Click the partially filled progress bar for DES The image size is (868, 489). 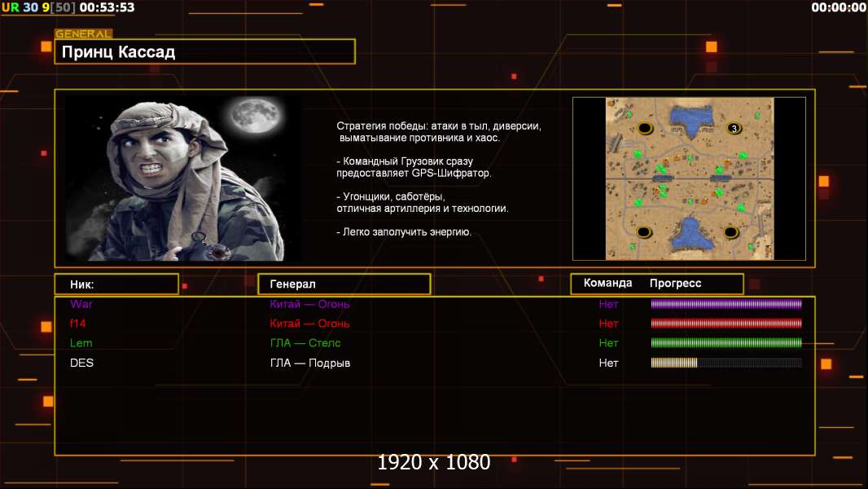click(726, 363)
